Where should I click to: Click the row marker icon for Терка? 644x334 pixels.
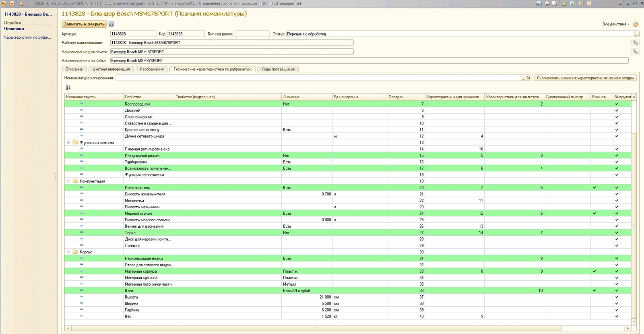point(81,232)
